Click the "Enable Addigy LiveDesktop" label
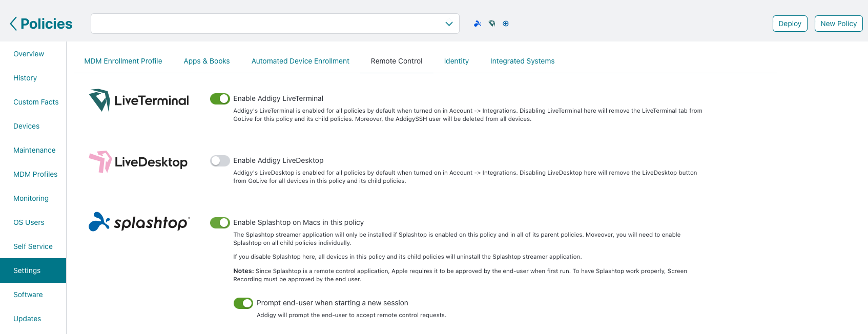The image size is (868, 334). click(x=278, y=160)
